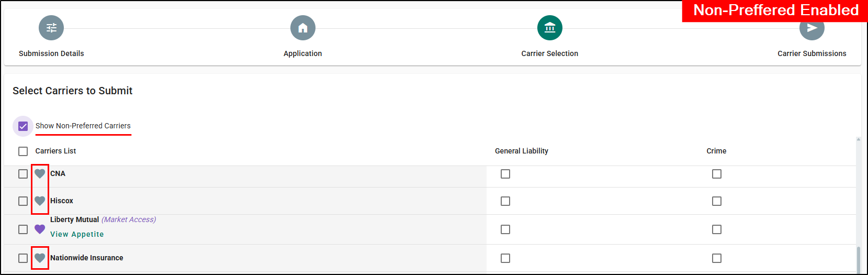Select the Hiscox row checkbox
868x275 pixels.
23,201
